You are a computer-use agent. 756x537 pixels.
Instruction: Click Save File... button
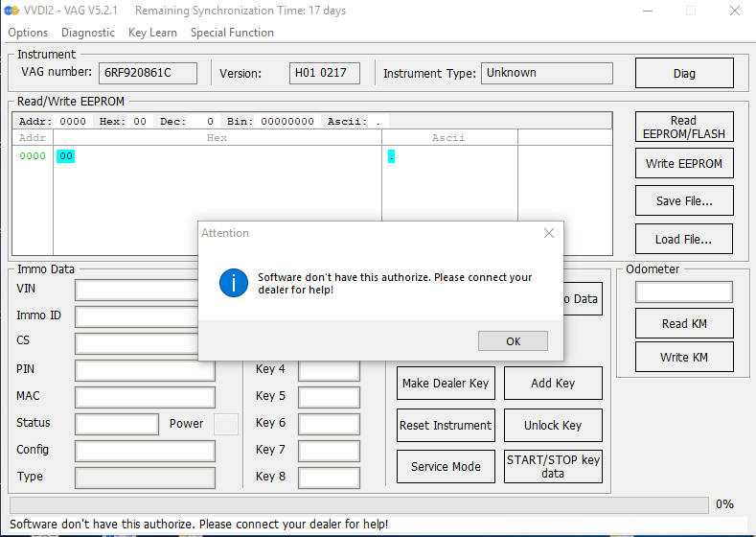pos(684,200)
